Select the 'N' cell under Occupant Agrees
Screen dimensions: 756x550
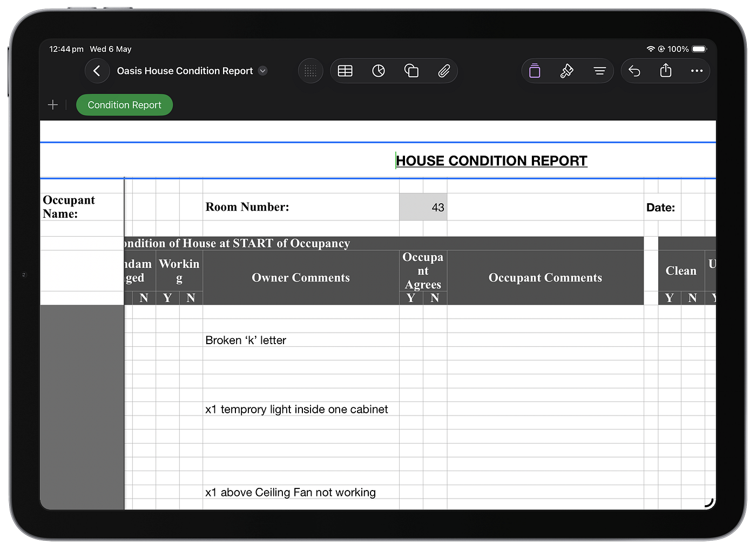pyautogui.click(x=435, y=298)
